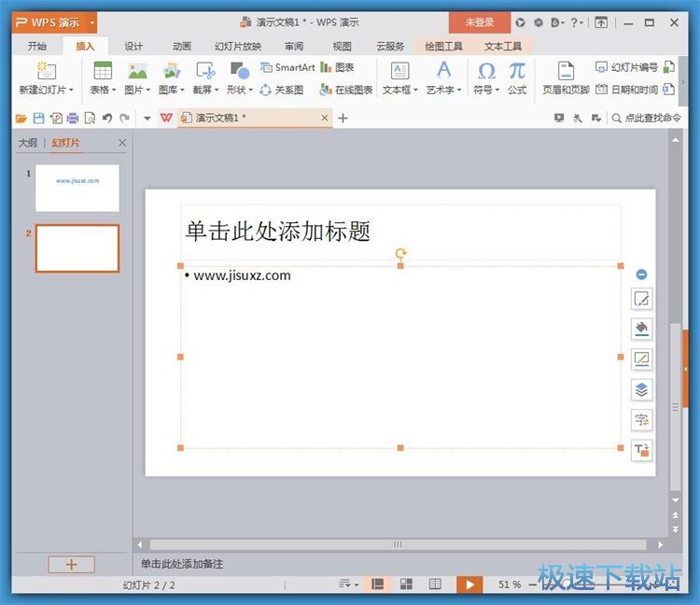Expand the 新建幻灯片 dropdown
The width and height of the screenshot is (700, 605).
[x=71, y=91]
